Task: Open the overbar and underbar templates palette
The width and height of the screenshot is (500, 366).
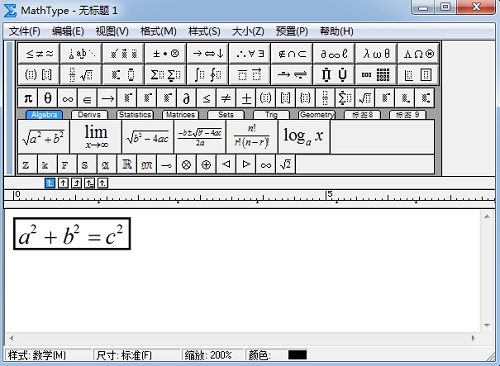Action: pos(250,74)
